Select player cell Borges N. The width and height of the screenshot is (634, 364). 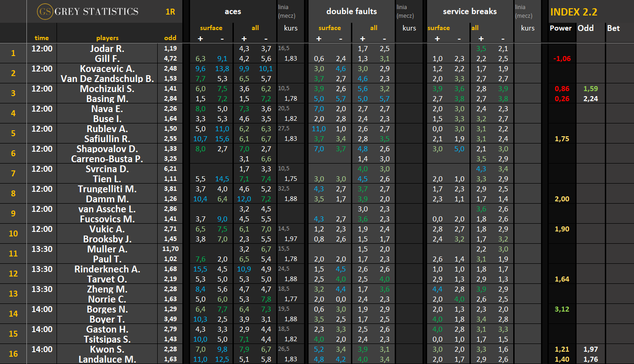click(107, 309)
